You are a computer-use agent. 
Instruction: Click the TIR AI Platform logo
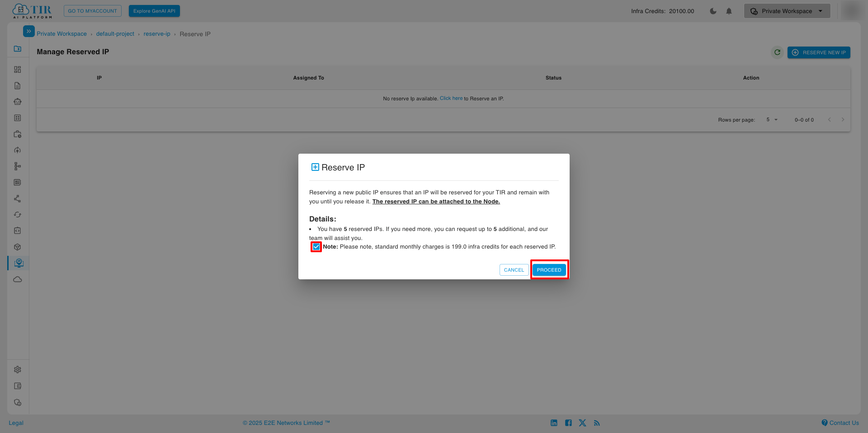(x=32, y=11)
